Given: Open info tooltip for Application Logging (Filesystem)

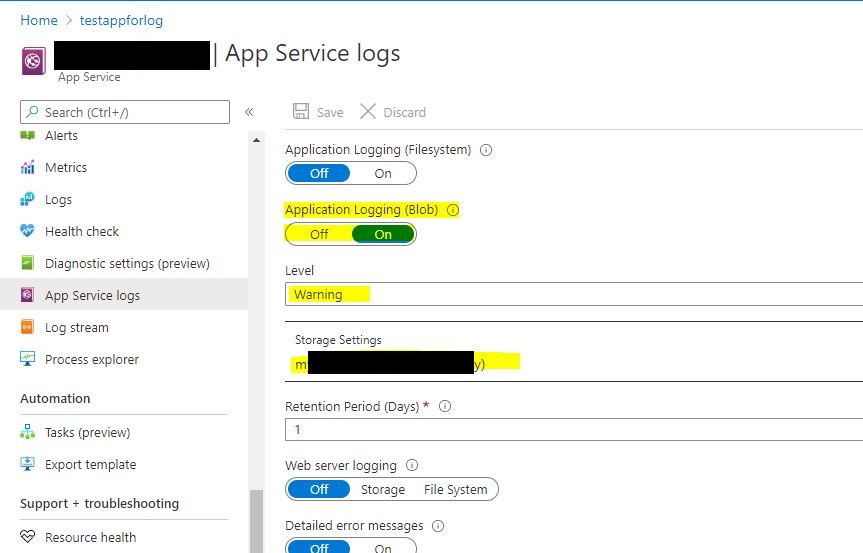Looking at the screenshot, I should (x=486, y=150).
